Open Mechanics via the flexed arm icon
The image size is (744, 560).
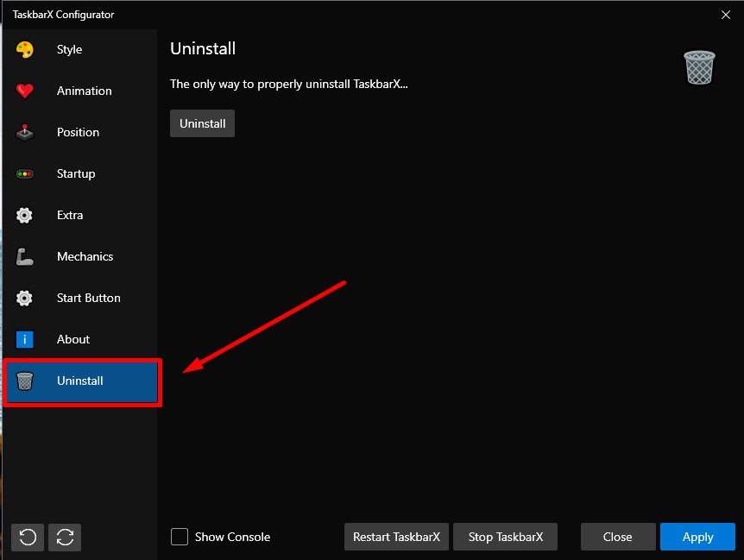coord(25,257)
